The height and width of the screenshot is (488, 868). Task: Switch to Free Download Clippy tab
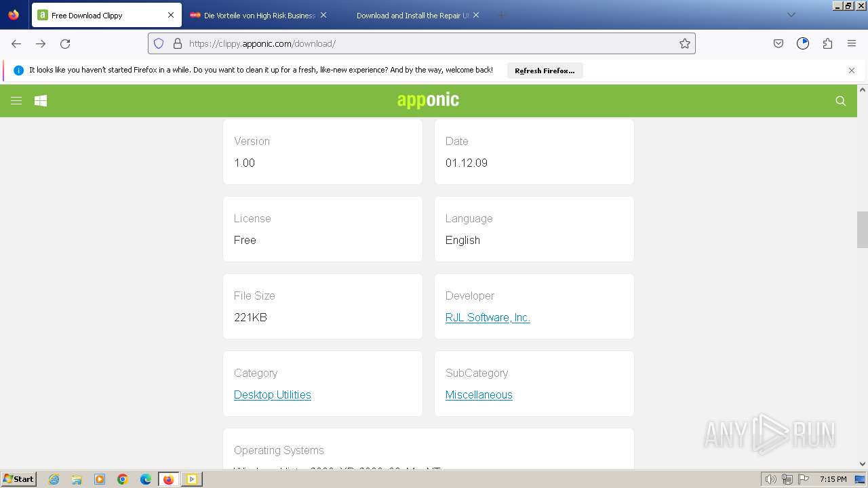coord(106,15)
